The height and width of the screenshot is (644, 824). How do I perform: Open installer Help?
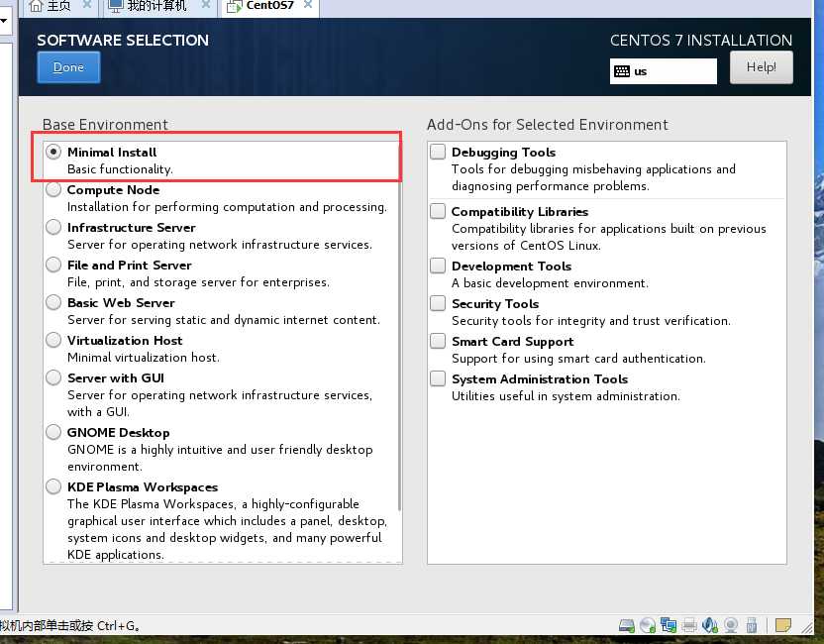tap(761, 67)
